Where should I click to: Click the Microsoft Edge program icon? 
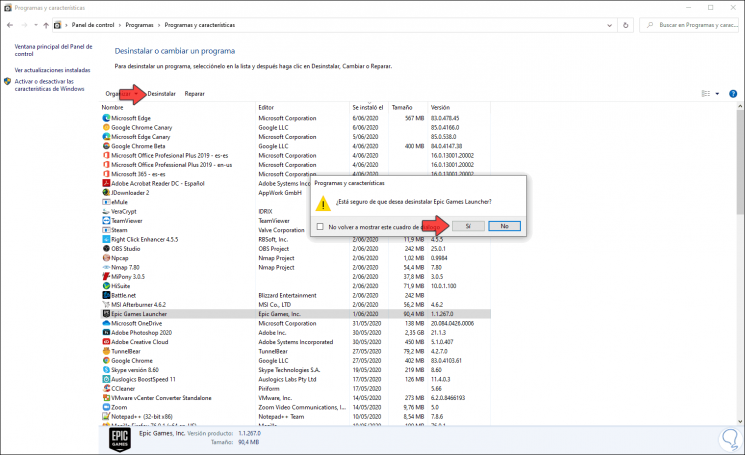tap(106, 118)
